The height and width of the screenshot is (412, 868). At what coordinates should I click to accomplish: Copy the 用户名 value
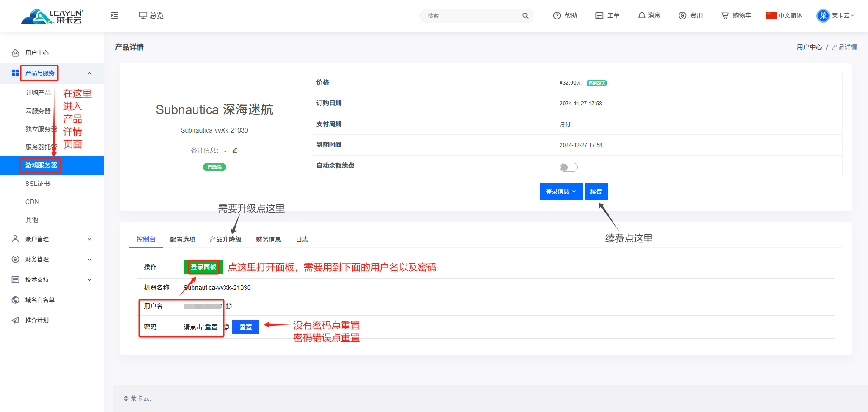(x=229, y=306)
